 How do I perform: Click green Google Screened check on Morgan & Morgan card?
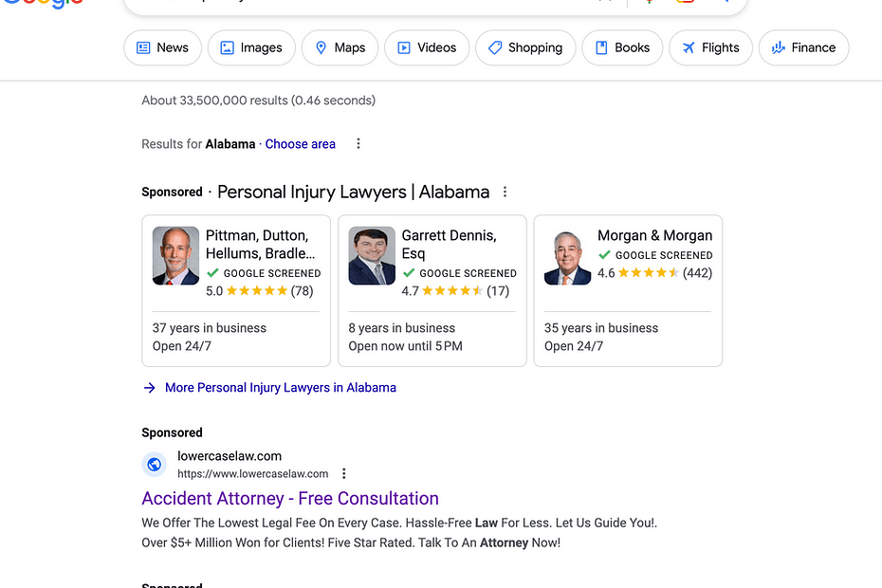[x=605, y=255]
